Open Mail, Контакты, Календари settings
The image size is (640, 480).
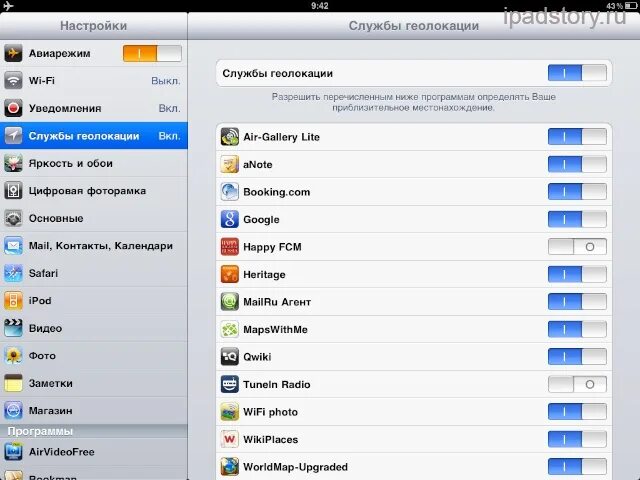coord(93,246)
